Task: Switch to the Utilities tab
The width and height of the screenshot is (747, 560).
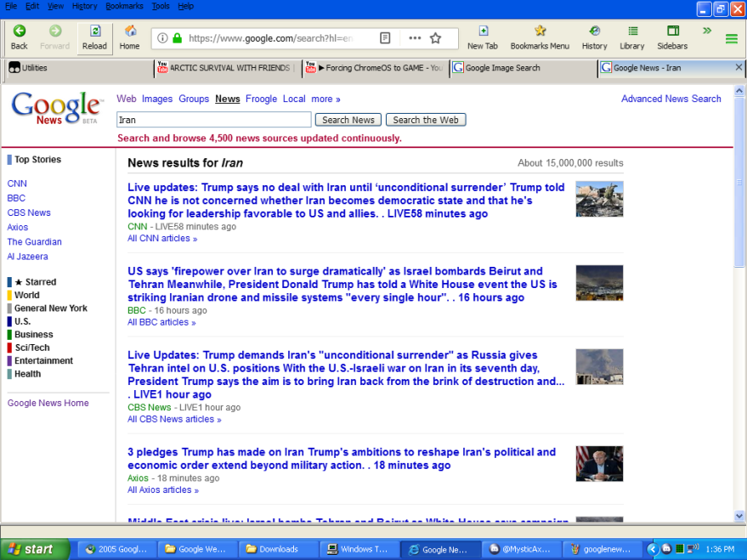Action: 78,68
